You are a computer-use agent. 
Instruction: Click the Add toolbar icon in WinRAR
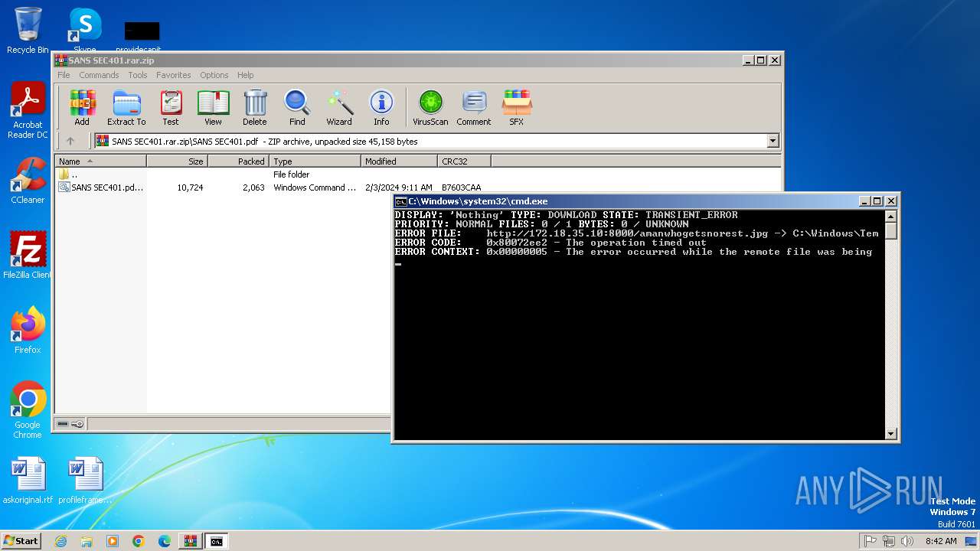(82, 107)
